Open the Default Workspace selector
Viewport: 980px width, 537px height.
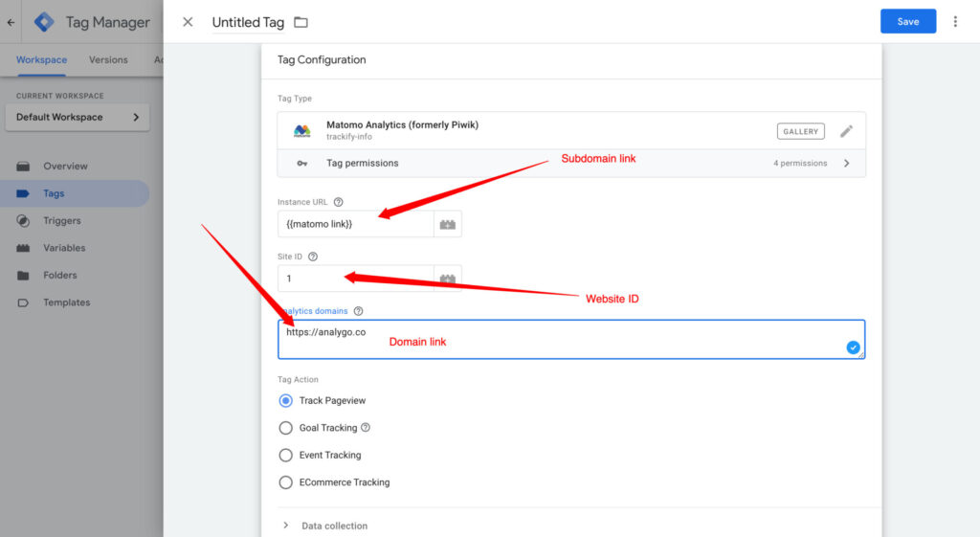coord(77,118)
